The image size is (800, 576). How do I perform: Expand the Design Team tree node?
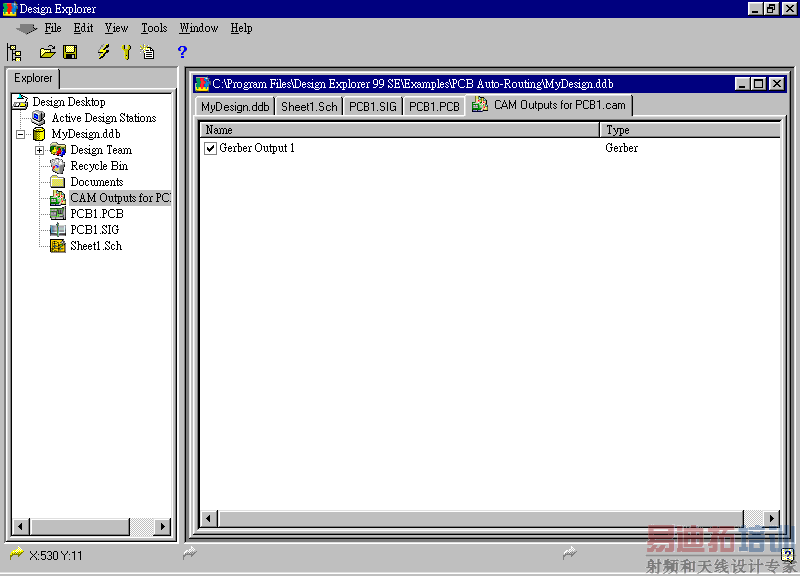click(39, 151)
